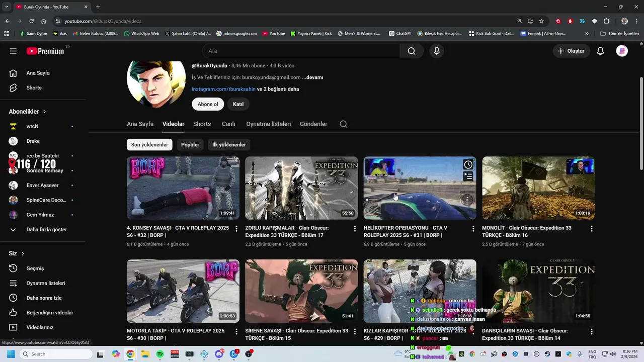This screenshot has height=362, width=644.
Task: Start voice search with the microphone
Action: (x=436, y=51)
